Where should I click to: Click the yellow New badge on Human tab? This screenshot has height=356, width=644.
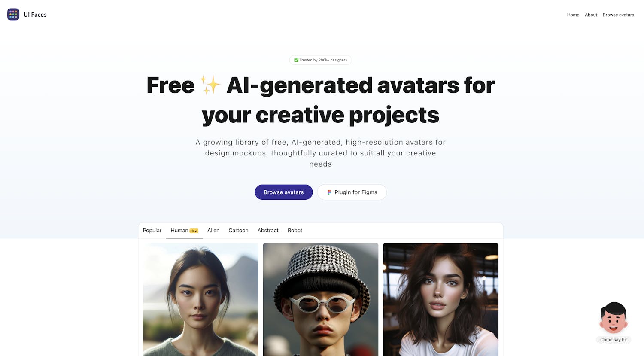pyautogui.click(x=194, y=231)
